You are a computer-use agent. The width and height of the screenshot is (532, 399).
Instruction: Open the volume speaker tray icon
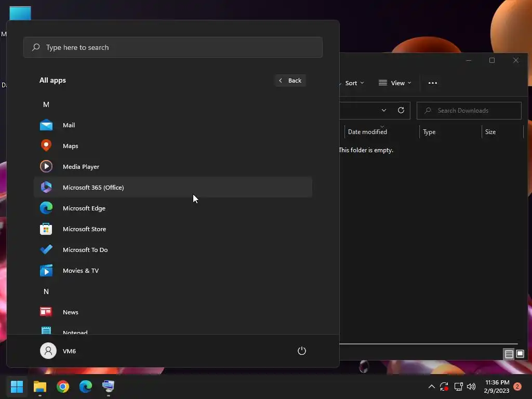point(471,387)
